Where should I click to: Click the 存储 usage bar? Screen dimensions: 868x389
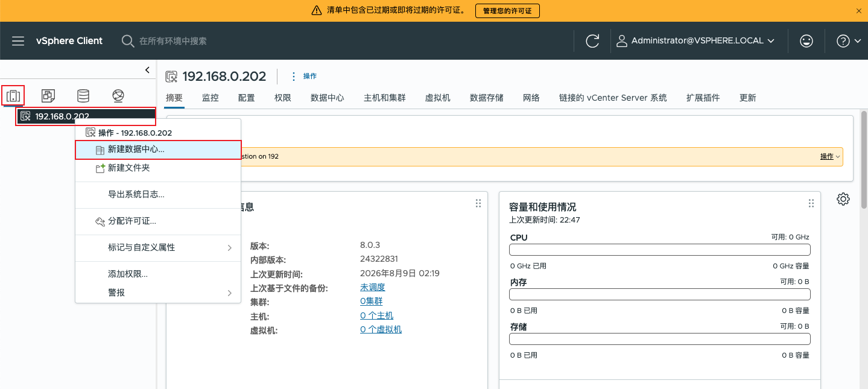click(x=660, y=339)
